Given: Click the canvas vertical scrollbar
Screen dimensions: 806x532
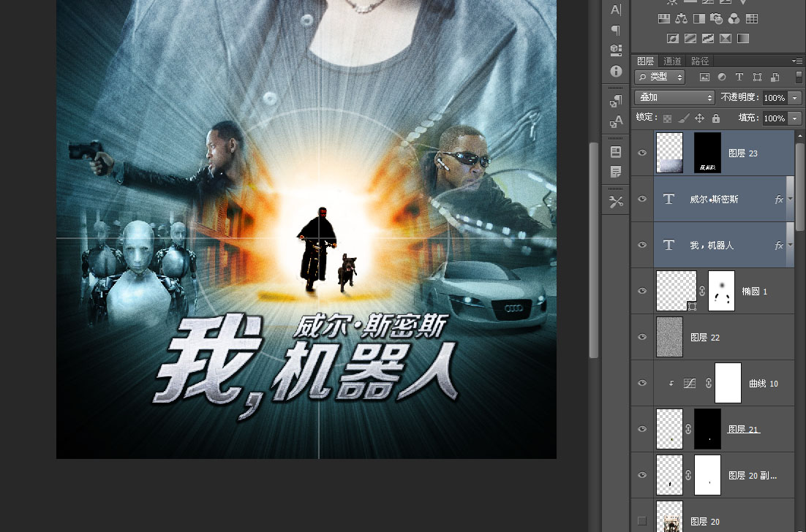Looking at the screenshot, I should (x=594, y=250).
